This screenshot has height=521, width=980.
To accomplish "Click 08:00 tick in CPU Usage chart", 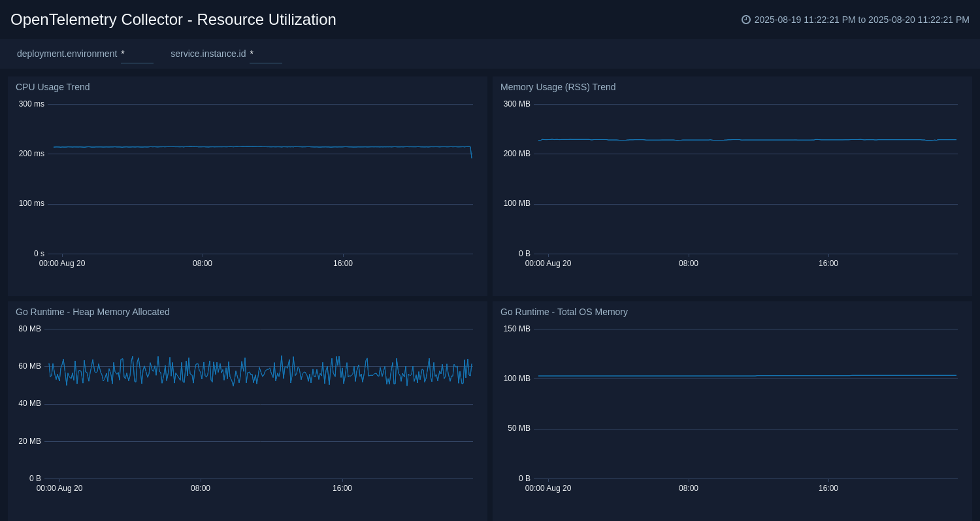I will click(203, 263).
